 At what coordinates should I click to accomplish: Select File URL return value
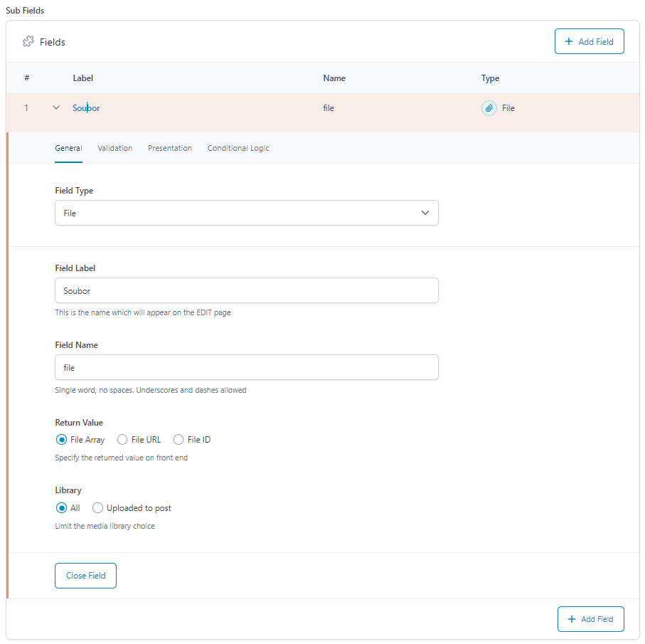click(122, 440)
